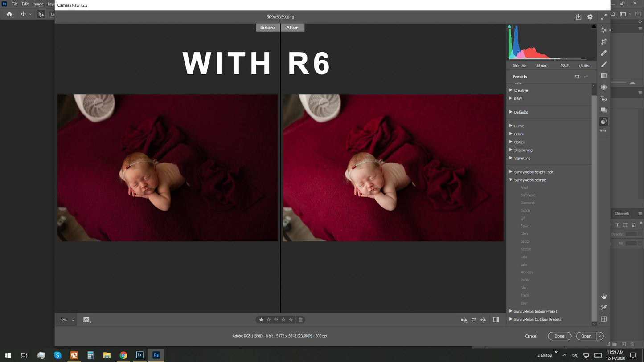644x362 pixels.
Task: Click the After view label
Action: pos(292,28)
